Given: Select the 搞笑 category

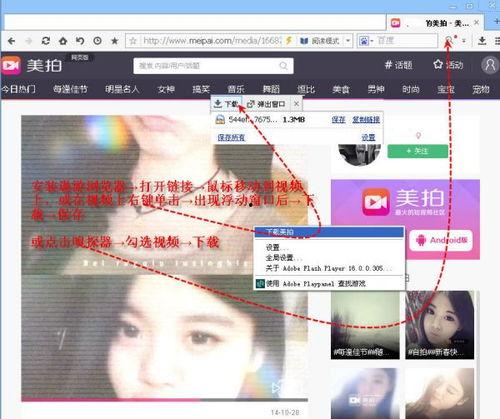Looking at the screenshot, I should (201, 89).
